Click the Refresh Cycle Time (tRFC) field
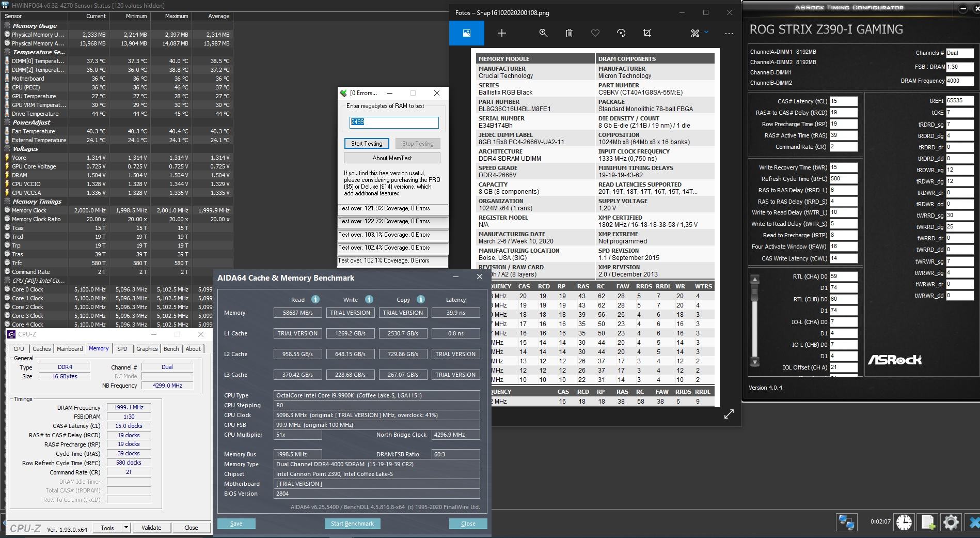This screenshot has height=538, width=980. (844, 179)
